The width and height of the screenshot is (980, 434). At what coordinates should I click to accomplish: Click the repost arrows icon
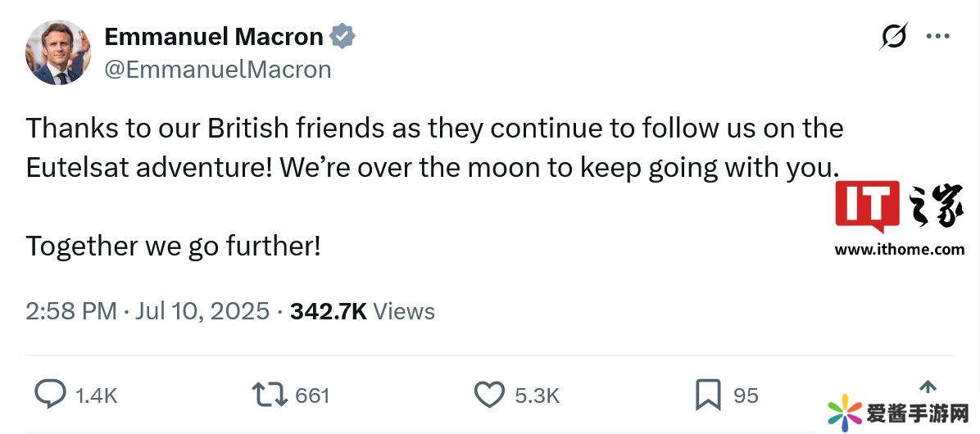pyautogui.click(x=270, y=396)
